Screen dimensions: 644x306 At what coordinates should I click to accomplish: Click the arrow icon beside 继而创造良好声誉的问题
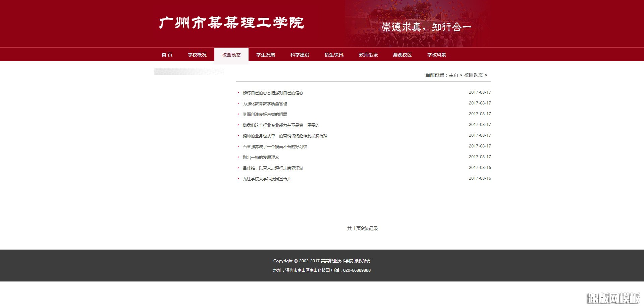(237, 114)
